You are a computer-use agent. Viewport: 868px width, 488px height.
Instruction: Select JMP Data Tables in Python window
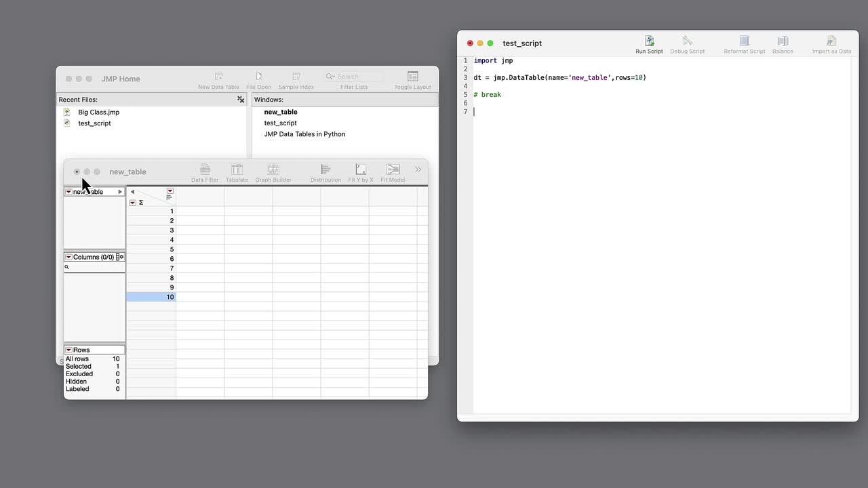304,134
